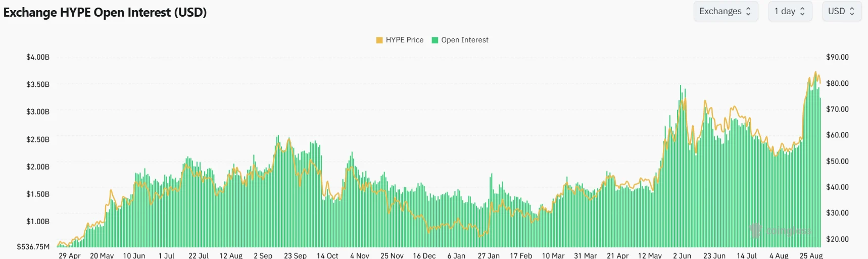868x259 pixels.
Task: Click the 2 Jun date axis label
Action: coord(682,255)
